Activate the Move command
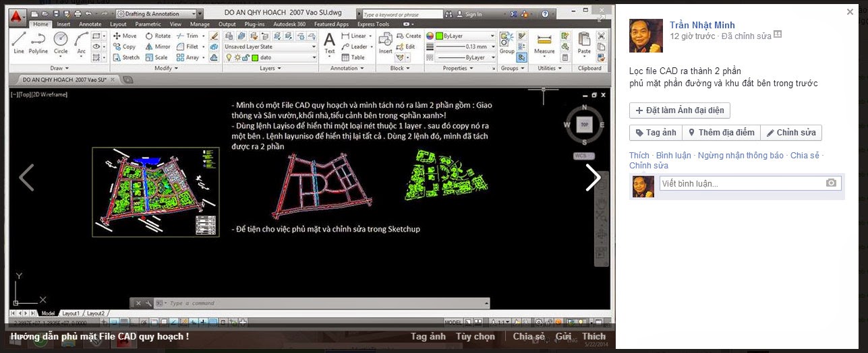Viewport: 868px width, 353px height. [123, 36]
